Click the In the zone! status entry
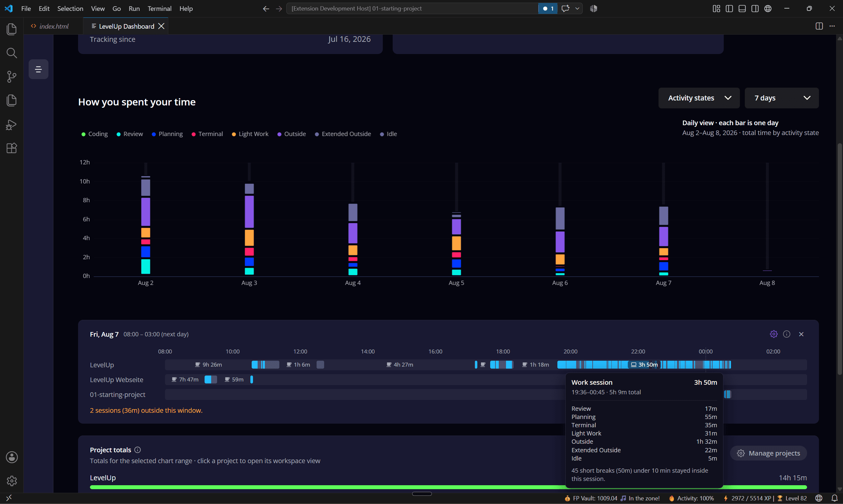The width and height of the screenshot is (843, 504). (640, 498)
